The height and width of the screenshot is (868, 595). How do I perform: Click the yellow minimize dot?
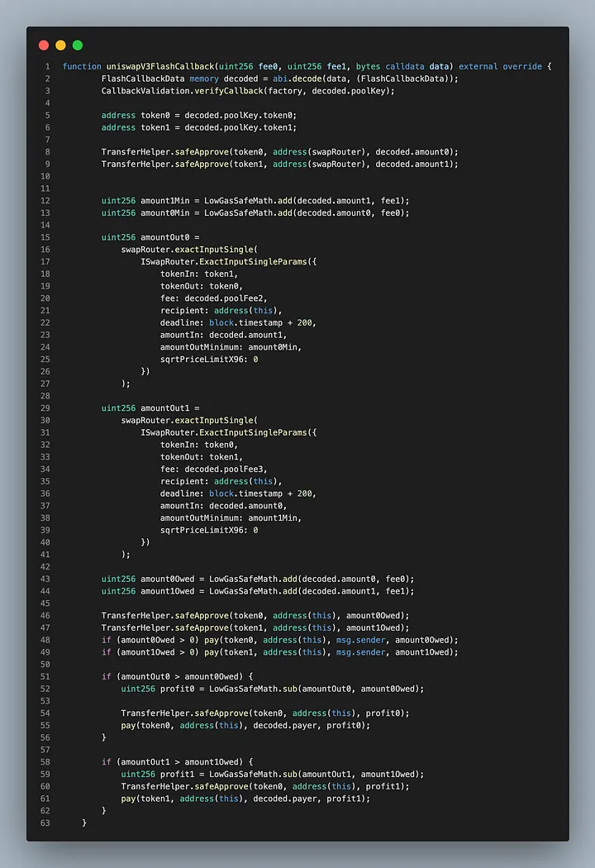(x=60, y=45)
